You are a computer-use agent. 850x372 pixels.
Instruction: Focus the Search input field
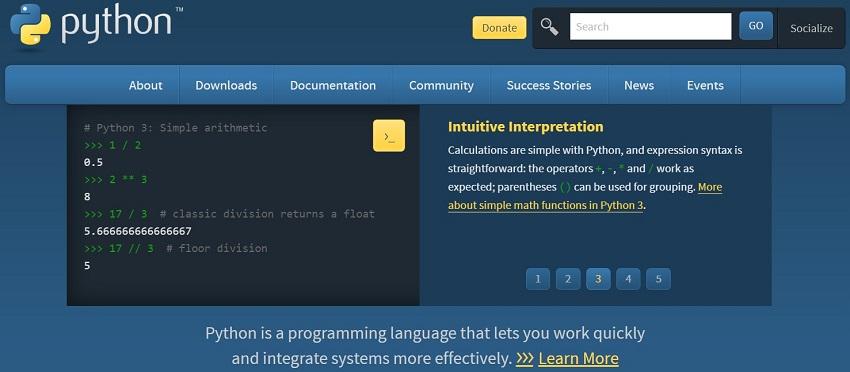pyautogui.click(x=651, y=27)
